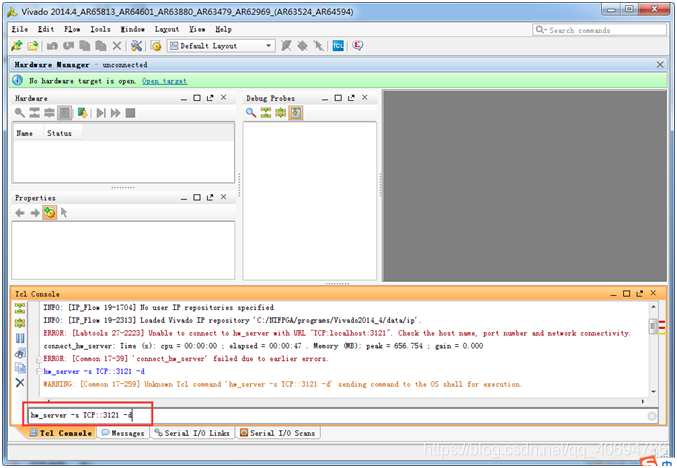Click the Search commands field
Image resolution: width=677 pixels, height=468 pixels.
(600, 30)
